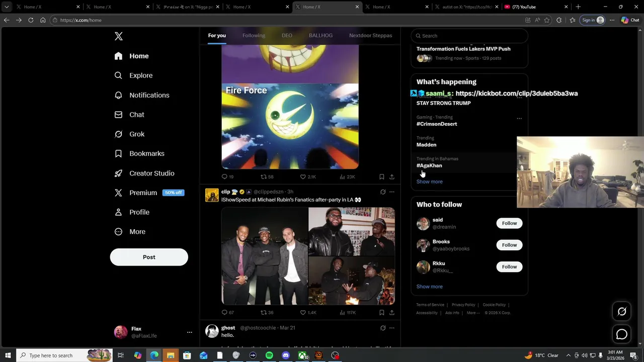This screenshot has width=644, height=362.
Task: Open Discord from the taskbar
Action: coord(286,355)
